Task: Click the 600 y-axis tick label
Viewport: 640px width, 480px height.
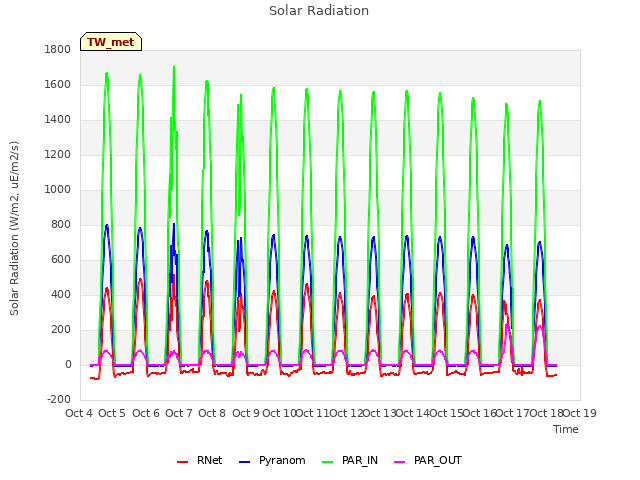Action: click(61, 260)
